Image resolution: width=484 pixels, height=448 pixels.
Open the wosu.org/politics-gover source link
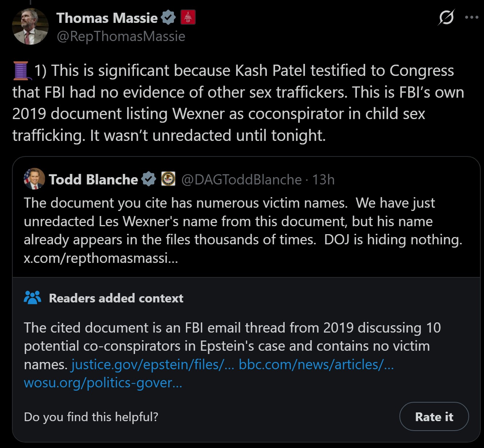pyautogui.click(x=103, y=383)
